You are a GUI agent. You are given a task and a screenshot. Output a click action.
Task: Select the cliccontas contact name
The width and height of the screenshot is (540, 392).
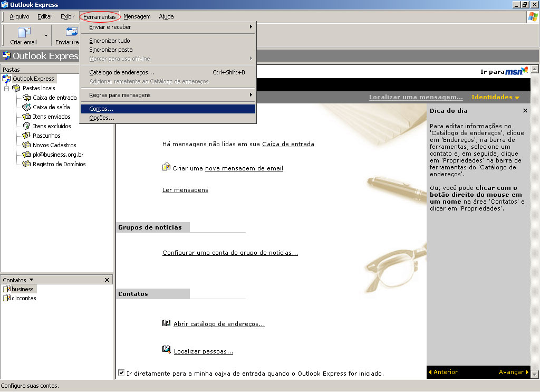[24, 298]
